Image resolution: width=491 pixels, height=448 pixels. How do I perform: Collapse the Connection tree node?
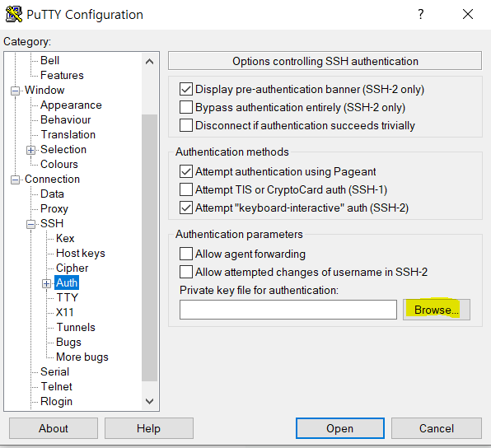click(x=15, y=180)
